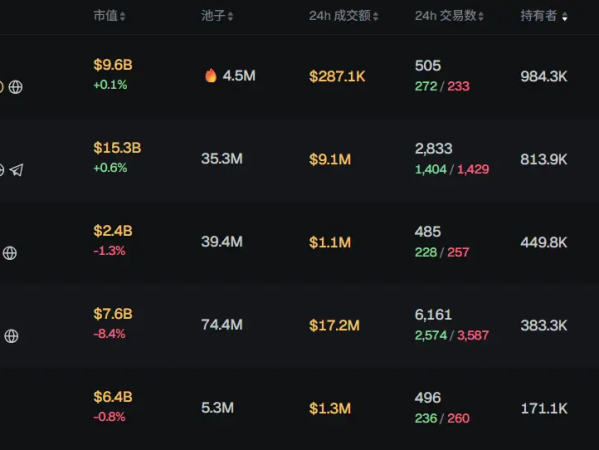Click the fire icon beside 4.5M
Screen dimensions: 599x450
pyautogui.click(x=210, y=75)
